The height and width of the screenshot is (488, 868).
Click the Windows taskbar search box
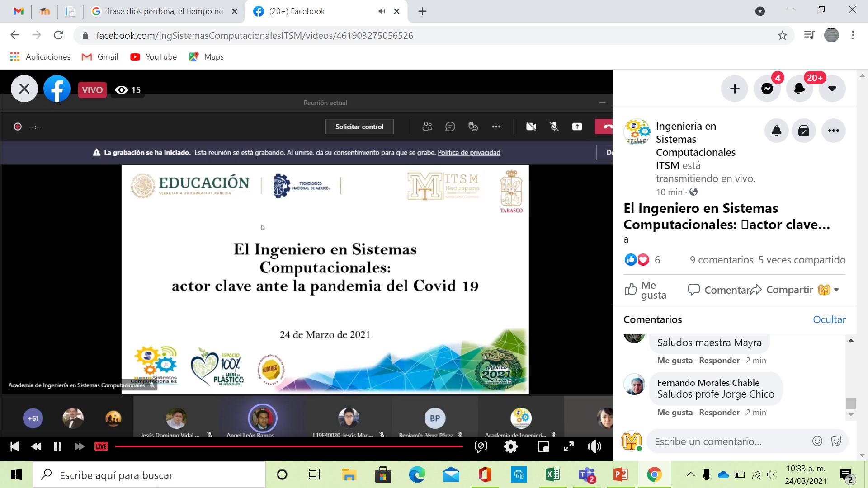point(149,475)
